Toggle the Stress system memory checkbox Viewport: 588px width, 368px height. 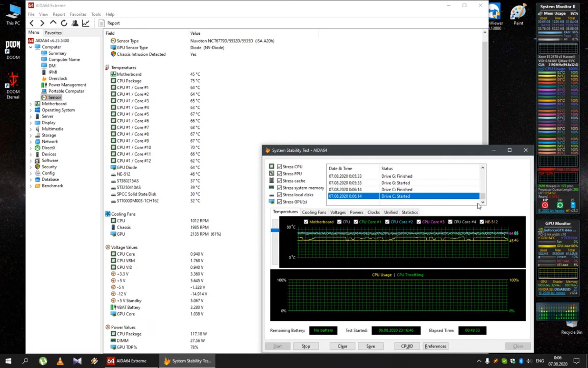(279, 188)
